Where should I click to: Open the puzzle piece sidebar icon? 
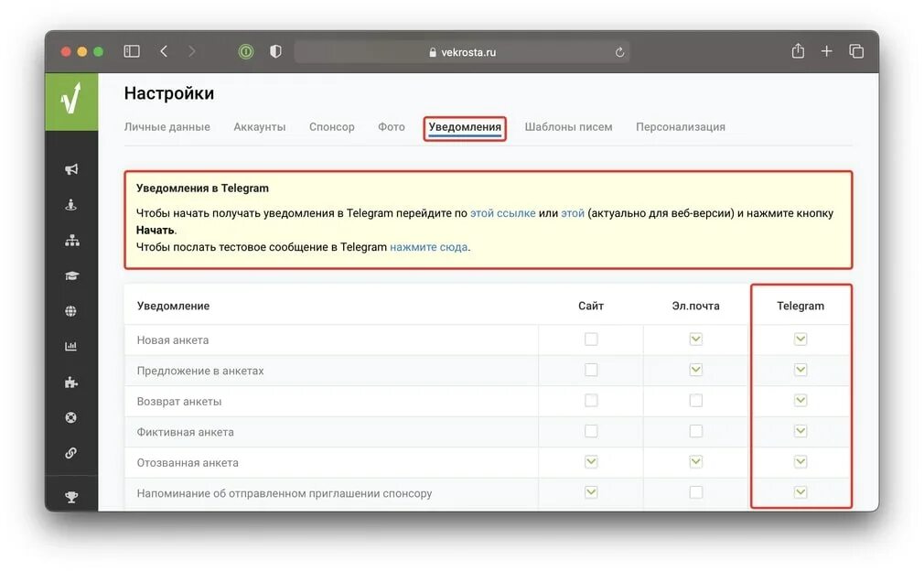pos(70,382)
